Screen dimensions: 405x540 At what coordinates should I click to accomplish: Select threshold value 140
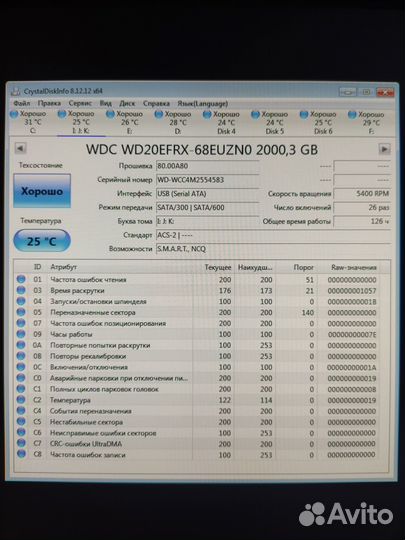point(308,312)
